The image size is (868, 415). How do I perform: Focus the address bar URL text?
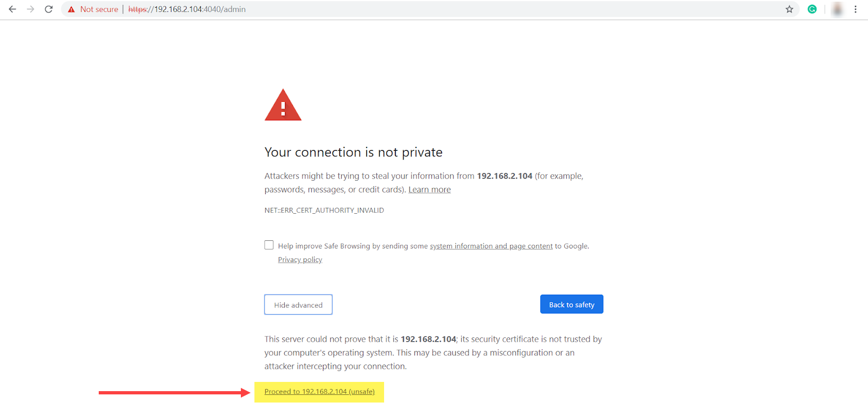click(x=187, y=9)
